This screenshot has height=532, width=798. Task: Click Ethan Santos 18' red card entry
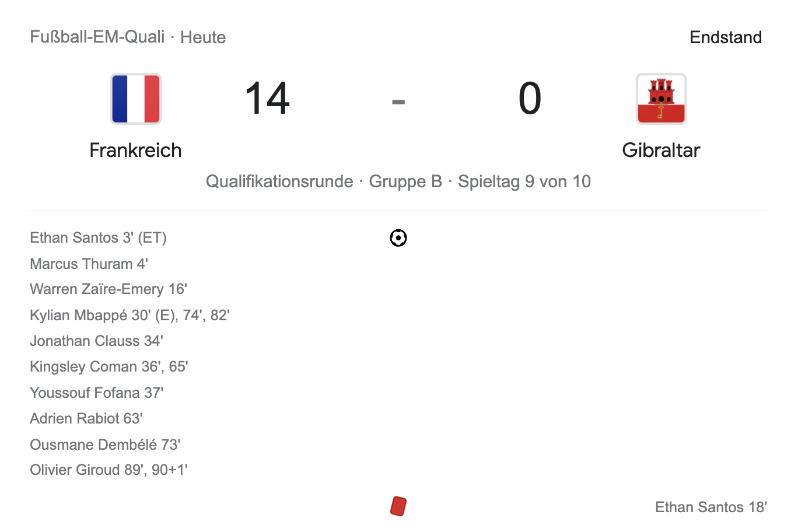tap(710, 507)
